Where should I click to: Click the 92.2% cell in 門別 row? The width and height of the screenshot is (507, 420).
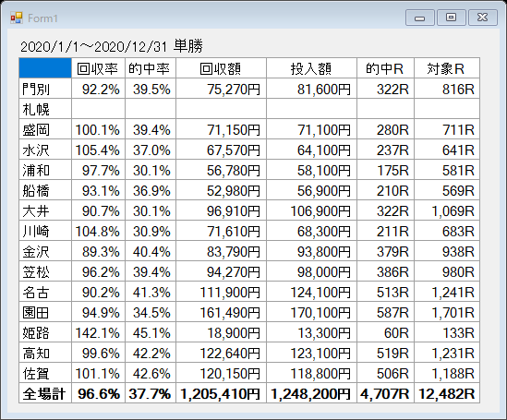coord(98,89)
